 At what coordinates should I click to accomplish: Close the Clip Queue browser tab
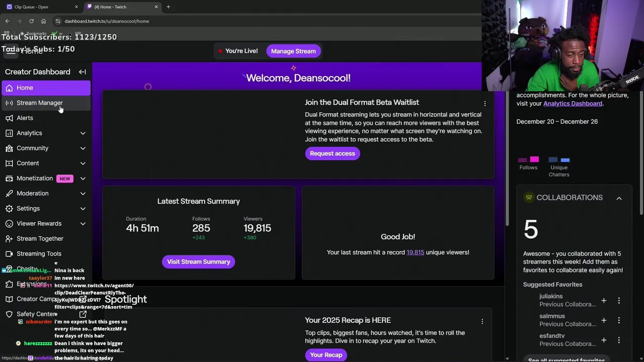pos(76,7)
